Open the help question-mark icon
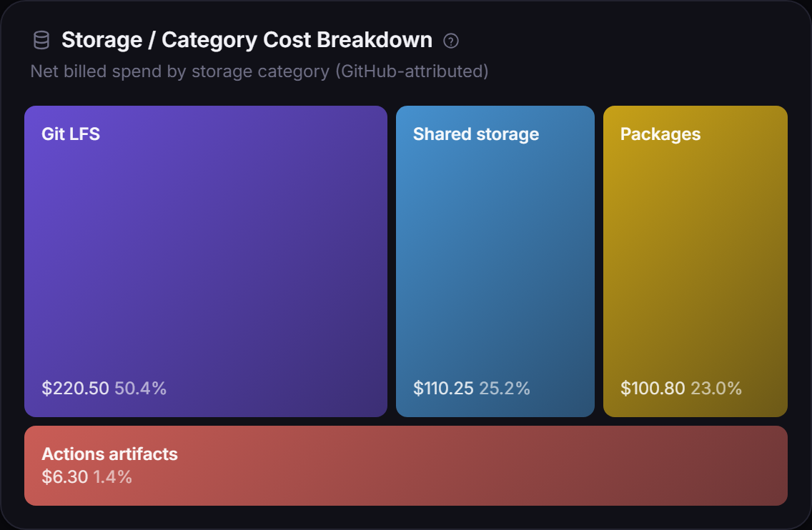Image resolution: width=812 pixels, height=530 pixels. pyautogui.click(x=451, y=41)
